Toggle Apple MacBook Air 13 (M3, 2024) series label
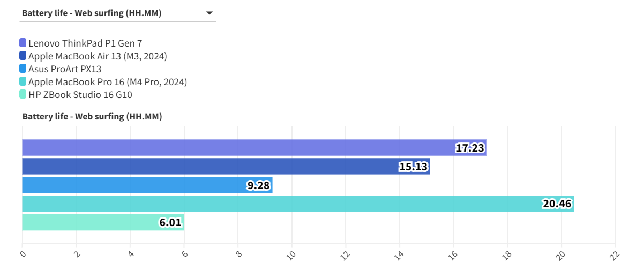The height and width of the screenshot is (270, 644). 98,56
